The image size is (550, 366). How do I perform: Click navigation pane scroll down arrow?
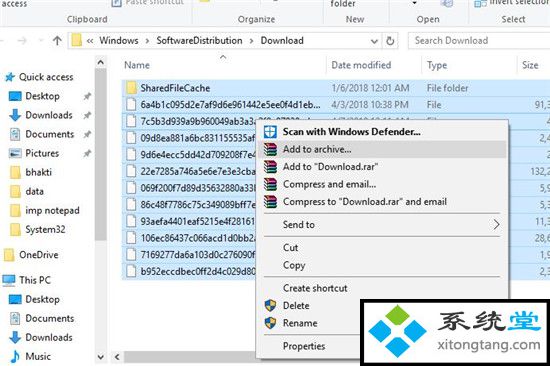(101, 357)
